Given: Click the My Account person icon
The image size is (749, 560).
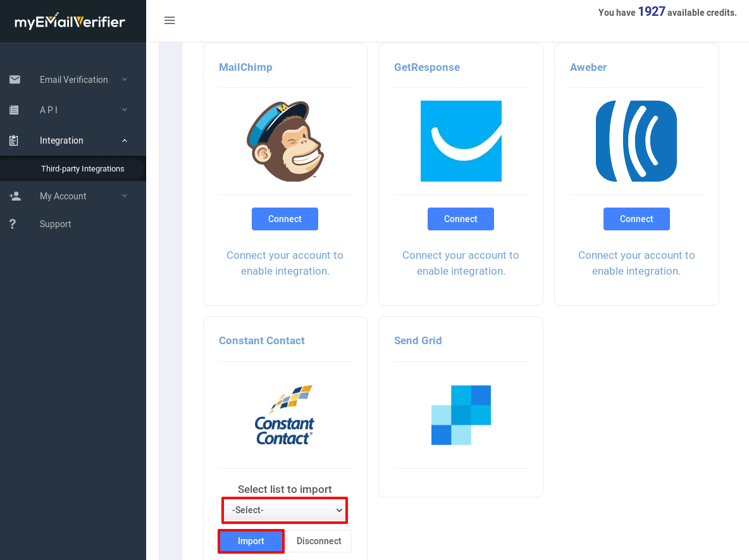Looking at the screenshot, I should pyautogui.click(x=15, y=196).
